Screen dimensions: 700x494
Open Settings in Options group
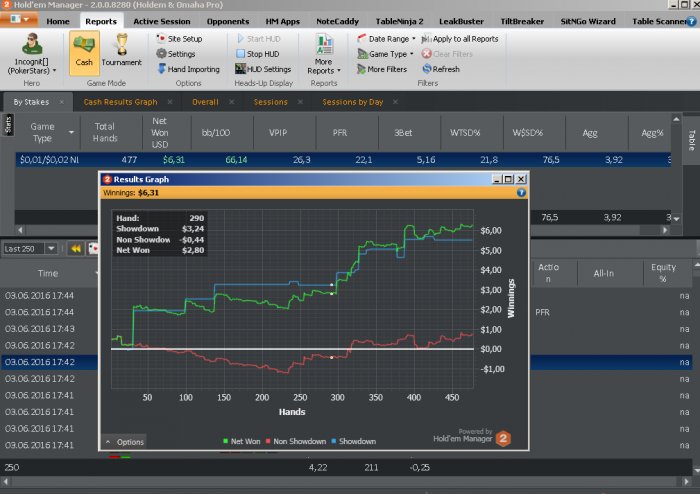coord(175,54)
